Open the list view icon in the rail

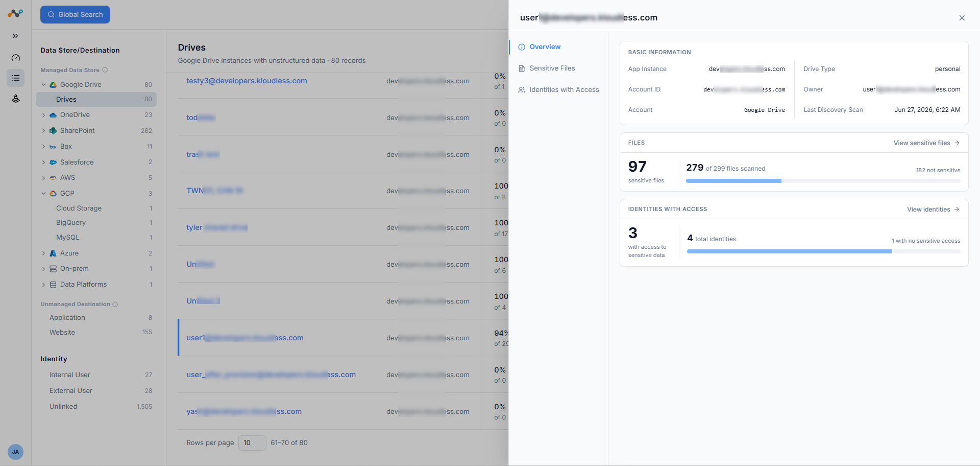tap(15, 78)
